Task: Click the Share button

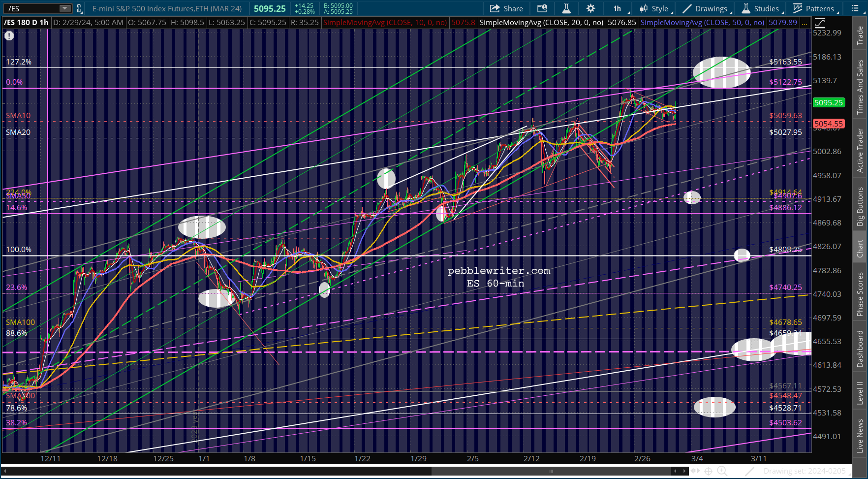Action: [x=506, y=8]
